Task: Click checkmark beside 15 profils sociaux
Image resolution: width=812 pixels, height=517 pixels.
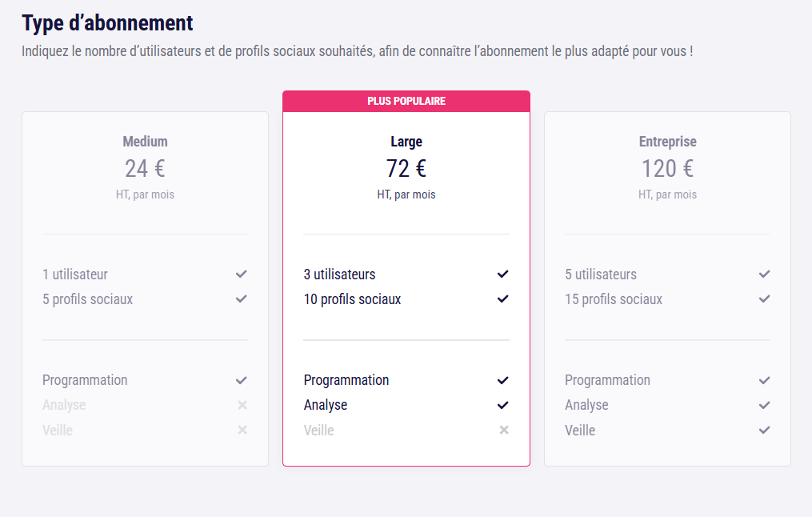Action: (x=764, y=299)
